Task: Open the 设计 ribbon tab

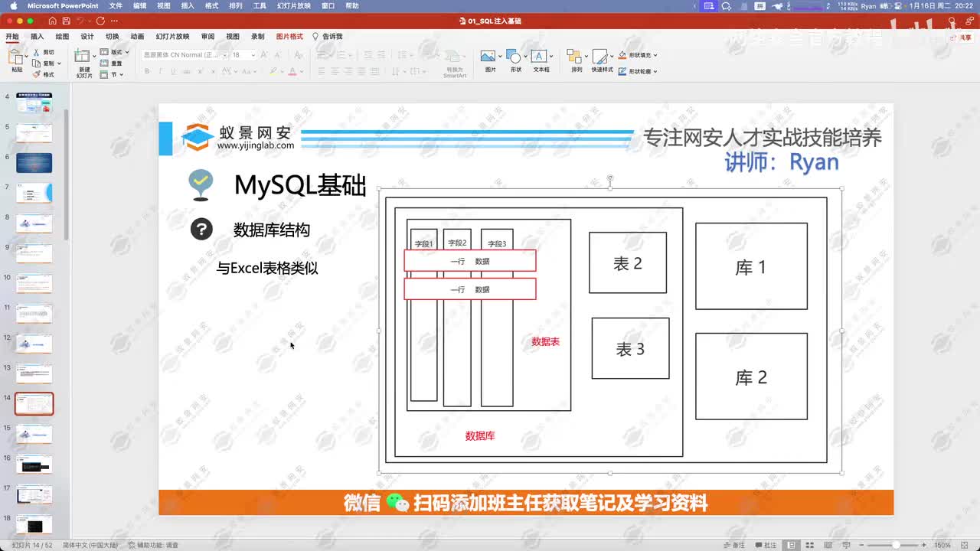Action: pyautogui.click(x=87, y=36)
